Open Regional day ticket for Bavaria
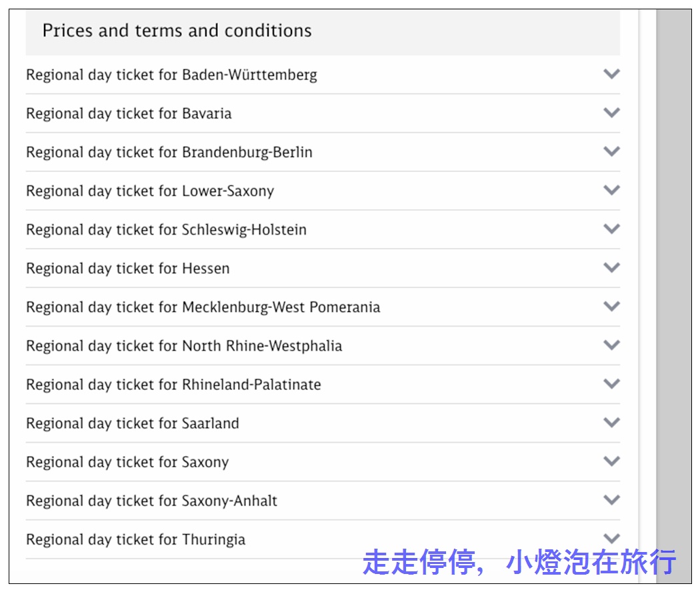This screenshot has width=700, height=592. [323, 113]
